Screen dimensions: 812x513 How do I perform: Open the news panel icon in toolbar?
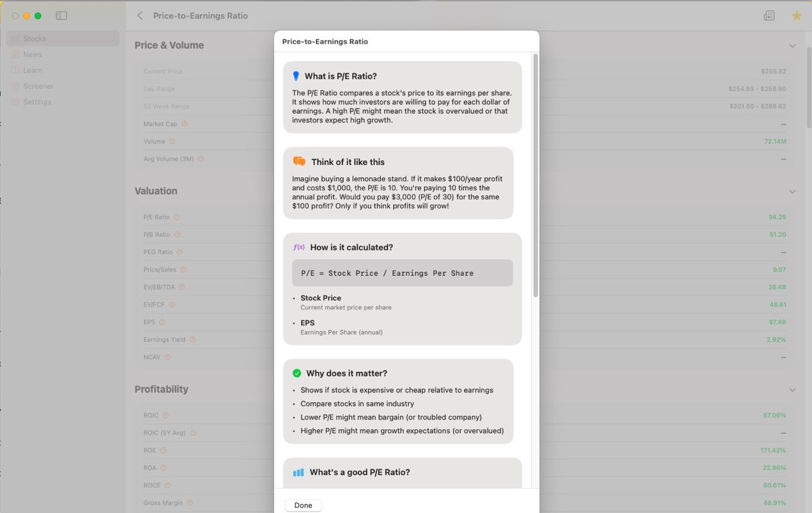point(769,15)
